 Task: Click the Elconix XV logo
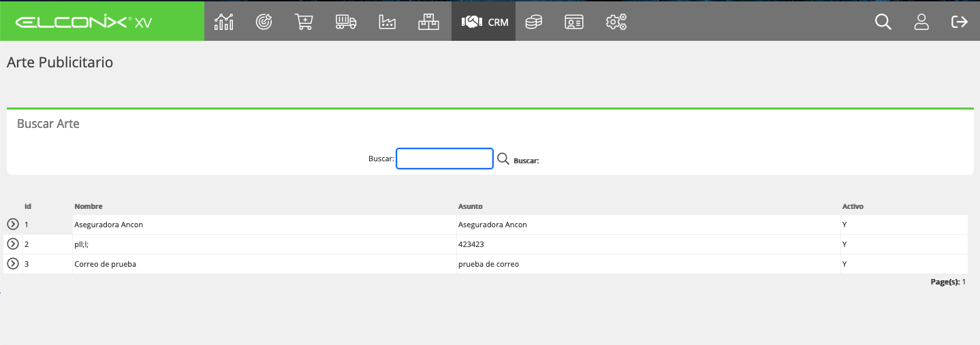coord(84,22)
